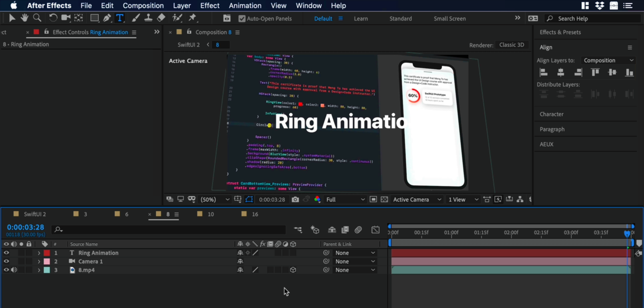Hide the Ring Animation layer

coord(6,253)
